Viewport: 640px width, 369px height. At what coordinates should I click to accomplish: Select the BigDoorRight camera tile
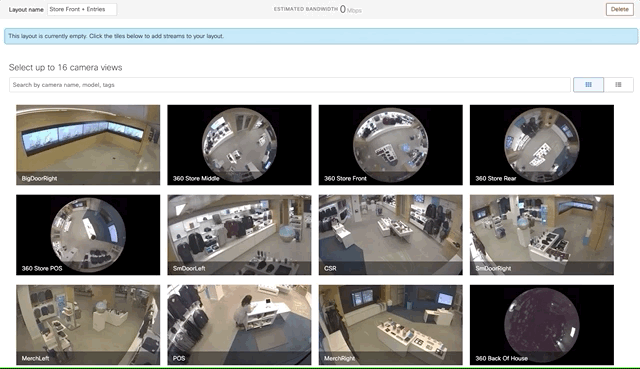pos(88,145)
